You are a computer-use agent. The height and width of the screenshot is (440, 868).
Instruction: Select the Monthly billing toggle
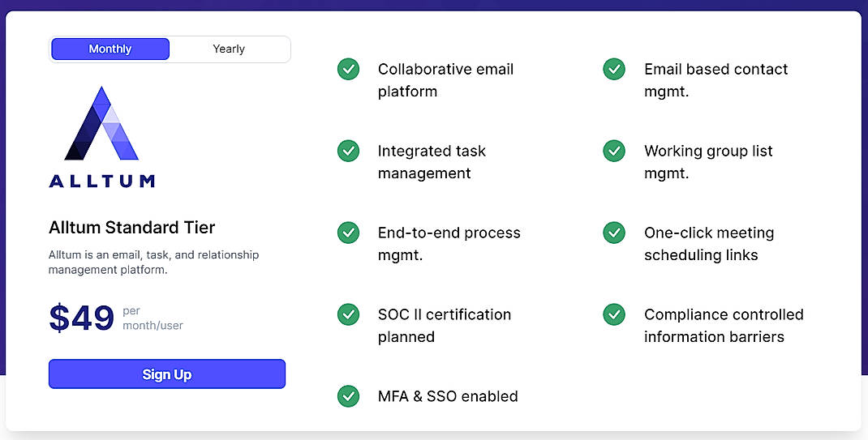tap(110, 49)
